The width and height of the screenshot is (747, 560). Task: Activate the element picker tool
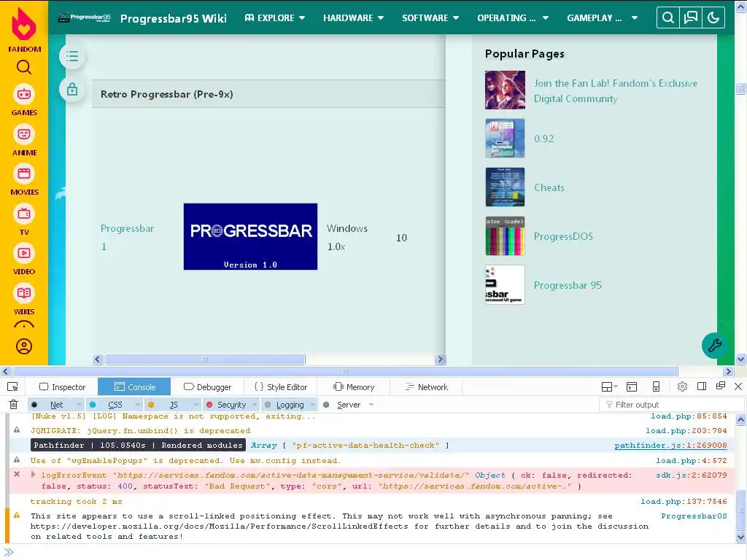[13, 386]
